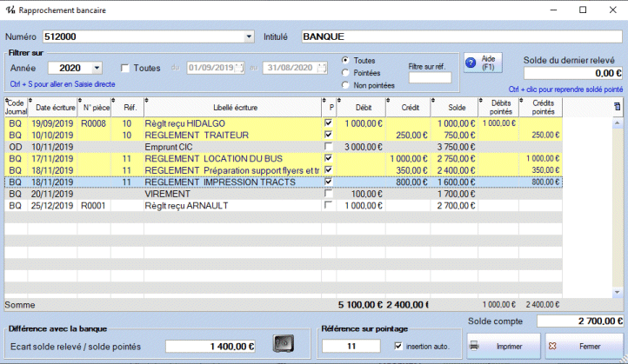Expand the Année 2020 dropdown

pos(96,68)
